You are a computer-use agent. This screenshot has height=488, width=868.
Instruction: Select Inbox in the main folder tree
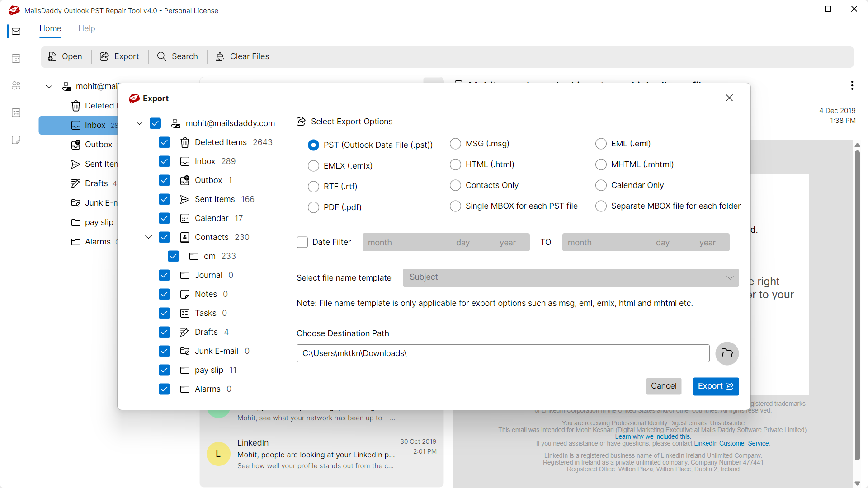point(78,125)
